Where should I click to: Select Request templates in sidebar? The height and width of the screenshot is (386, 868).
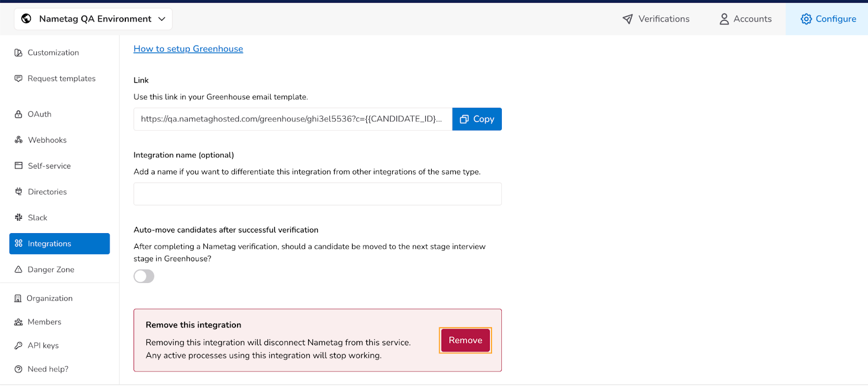(x=61, y=79)
